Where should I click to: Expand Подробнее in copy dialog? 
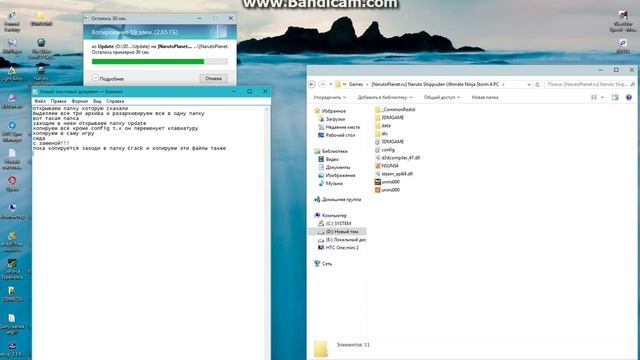click(108, 78)
